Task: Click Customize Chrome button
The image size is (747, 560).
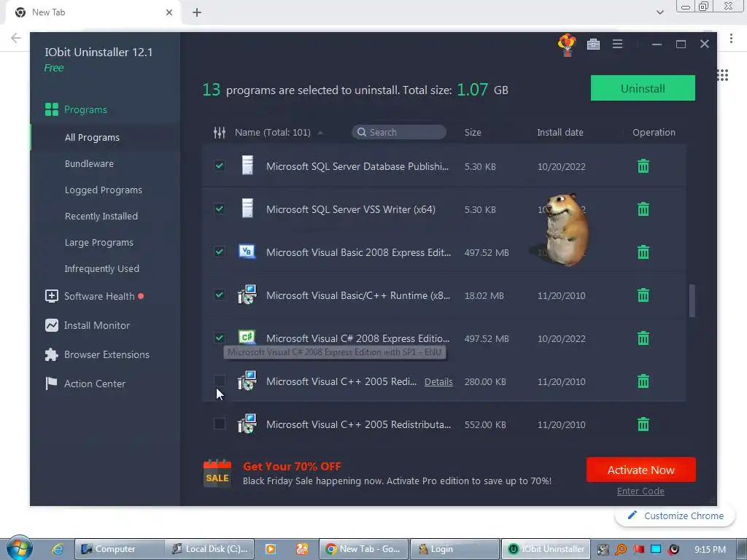Action: click(675, 516)
